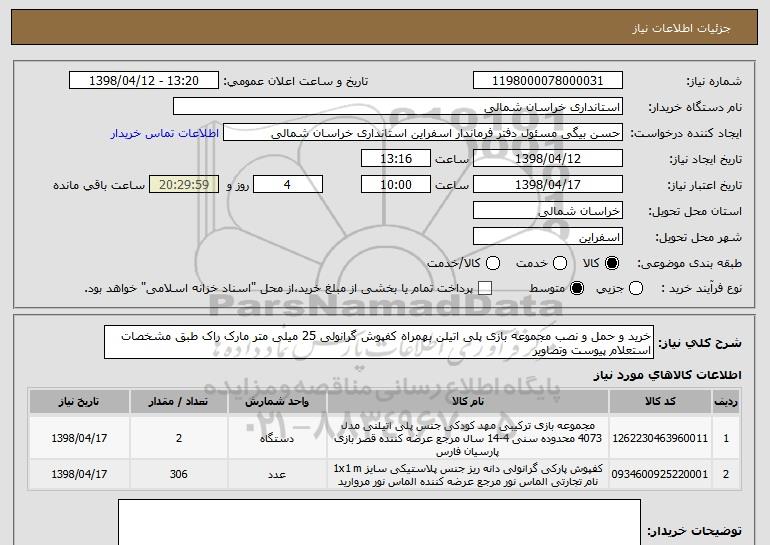The width and height of the screenshot is (770, 545).
Task: Click product code 0934600925220001
Action: pos(660,474)
